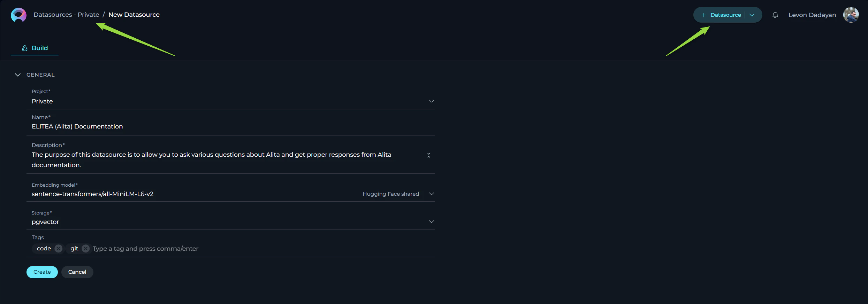This screenshot has height=304, width=868.
Task: Click the Create button
Action: click(x=42, y=272)
